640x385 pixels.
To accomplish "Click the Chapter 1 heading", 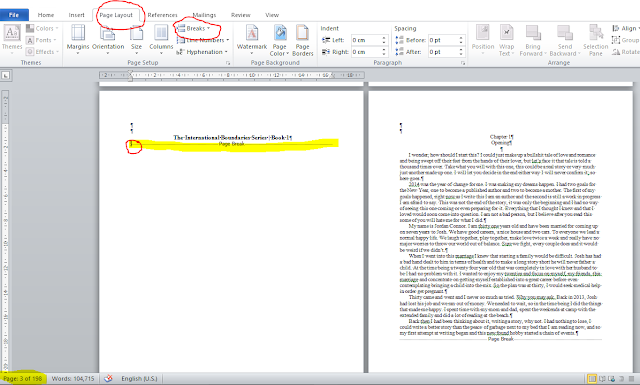I will click(x=501, y=137).
